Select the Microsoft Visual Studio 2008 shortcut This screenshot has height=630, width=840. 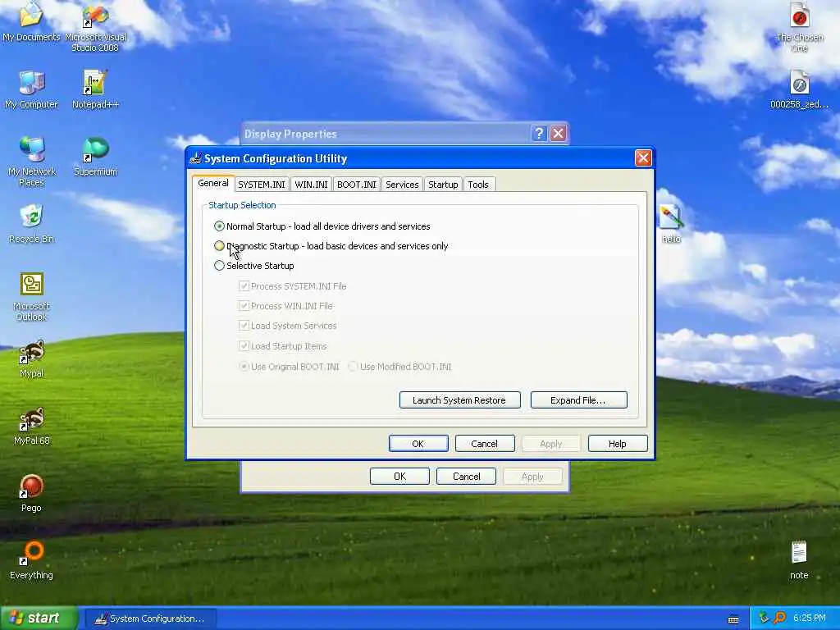(95, 27)
